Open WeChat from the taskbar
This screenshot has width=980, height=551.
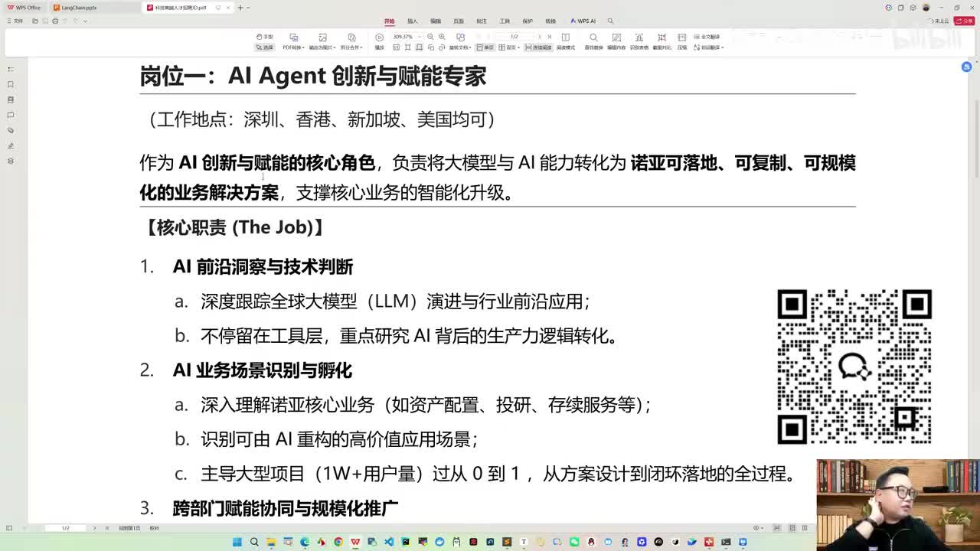[x=574, y=542]
